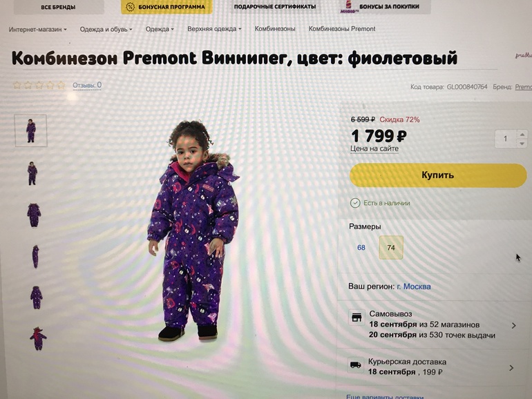Rate product using the fifth star
The image size is (532, 399).
pos(61,85)
